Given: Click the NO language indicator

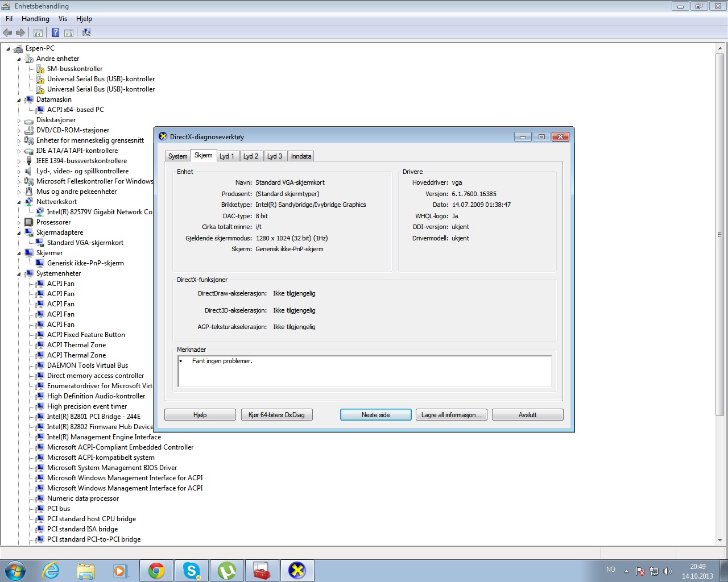Looking at the screenshot, I should click(611, 569).
